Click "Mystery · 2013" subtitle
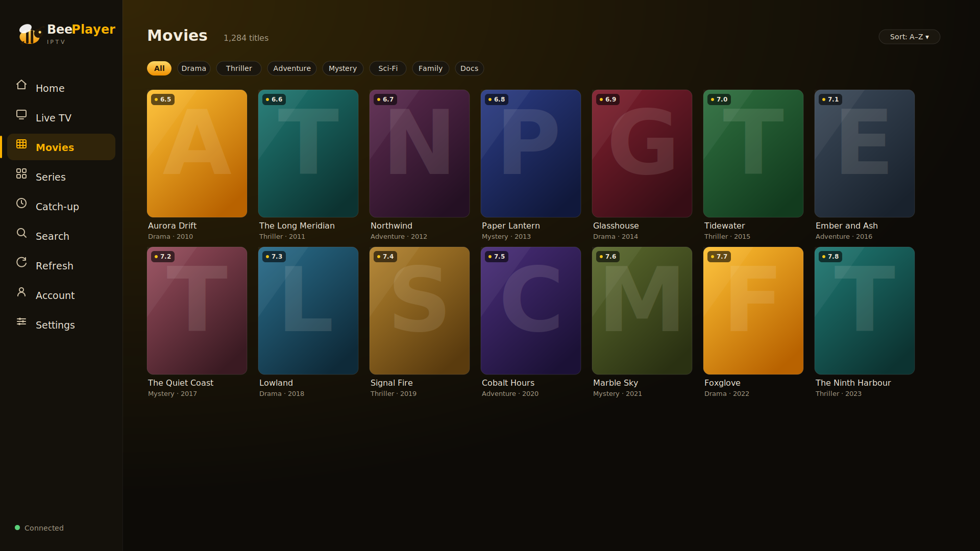This screenshot has width=980, height=551. (506, 237)
